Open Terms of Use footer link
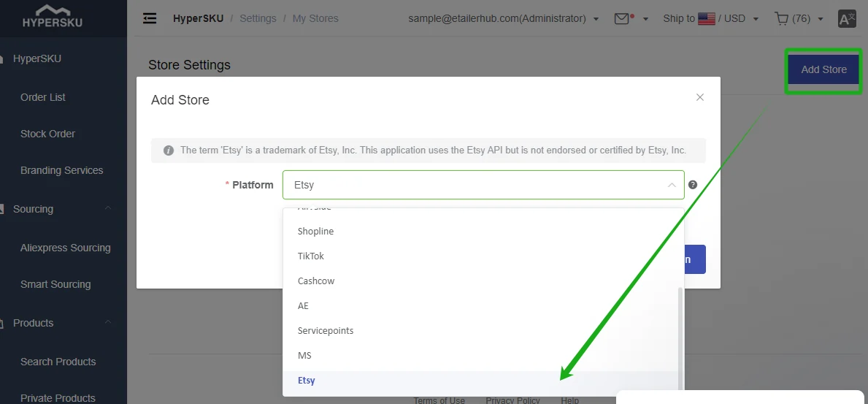The image size is (868, 404). (439, 400)
